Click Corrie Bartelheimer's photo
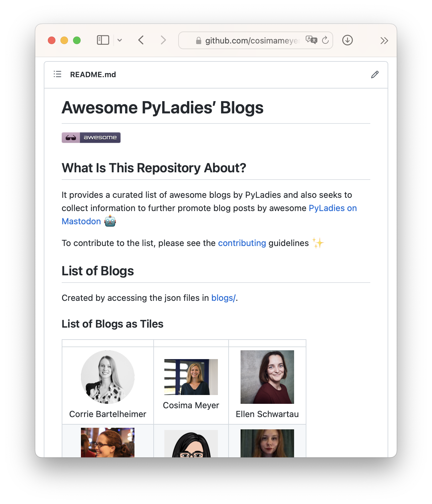This screenshot has width=432, height=504. (108, 377)
